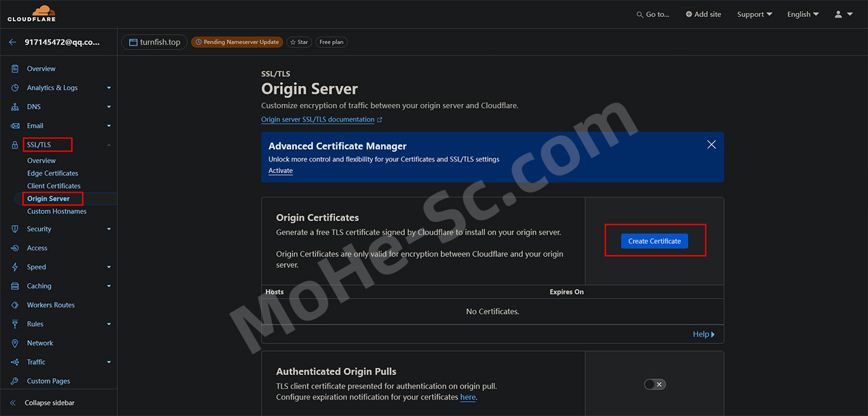This screenshot has width=868, height=416.
Task: Collapse the SSL/TLS section arrow
Action: coord(108,145)
